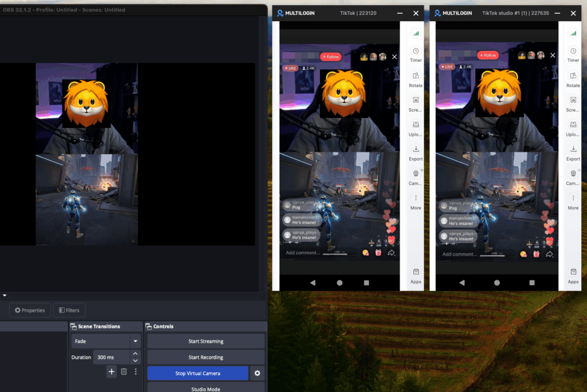Image resolution: width=587 pixels, height=392 pixels.
Task: Click Upload in TikTok 223120 window
Action: tap(416, 128)
